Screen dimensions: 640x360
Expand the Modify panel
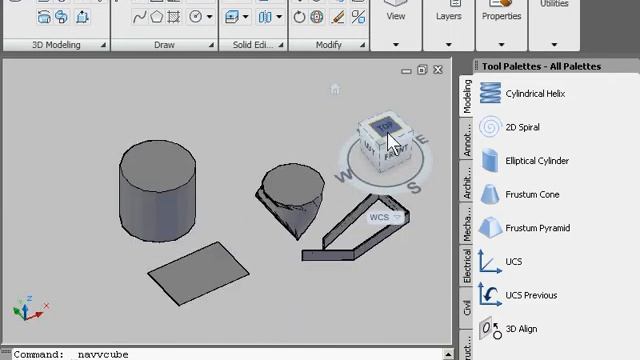click(x=362, y=45)
